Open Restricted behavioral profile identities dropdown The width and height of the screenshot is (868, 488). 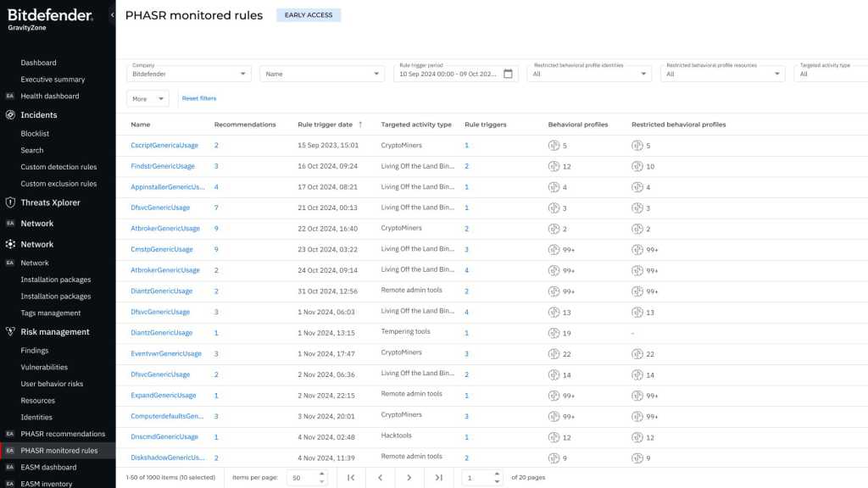point(589,74)
